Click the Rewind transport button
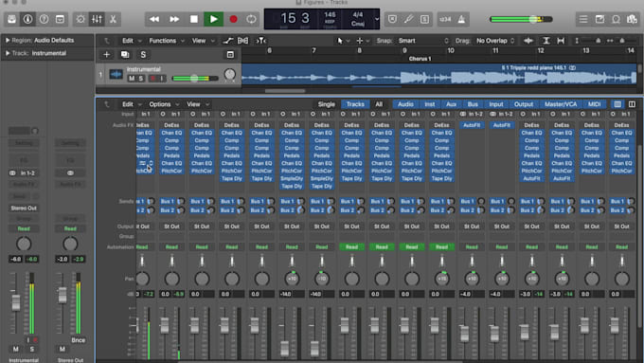644x363 pixels. click(x=154, y=19)
